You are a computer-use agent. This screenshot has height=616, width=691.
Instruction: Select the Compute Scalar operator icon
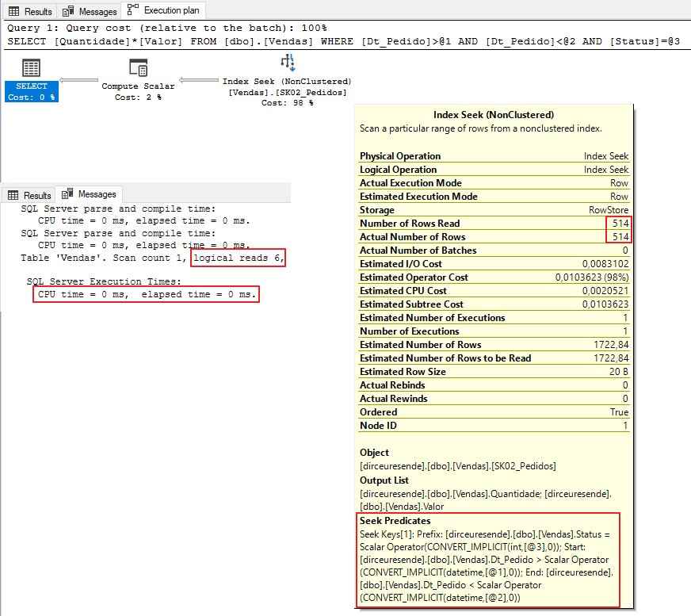[138, 68]
